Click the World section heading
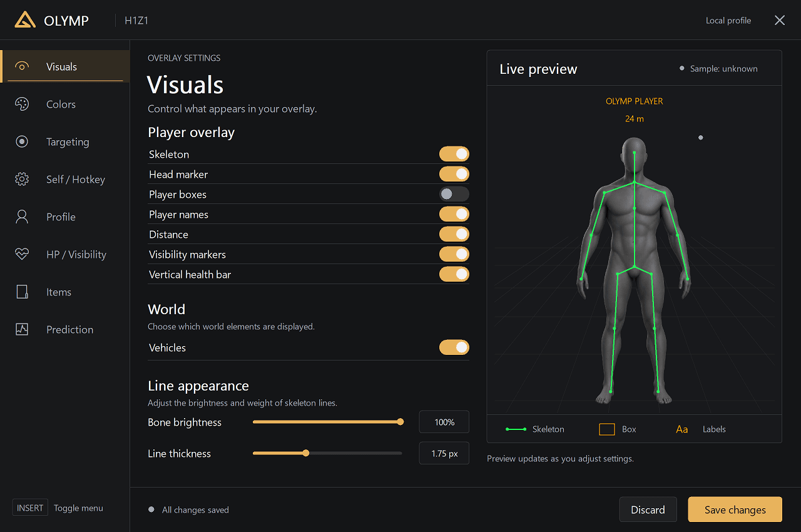801x532 pixels. pyautogui.click(x=166, y=309)
